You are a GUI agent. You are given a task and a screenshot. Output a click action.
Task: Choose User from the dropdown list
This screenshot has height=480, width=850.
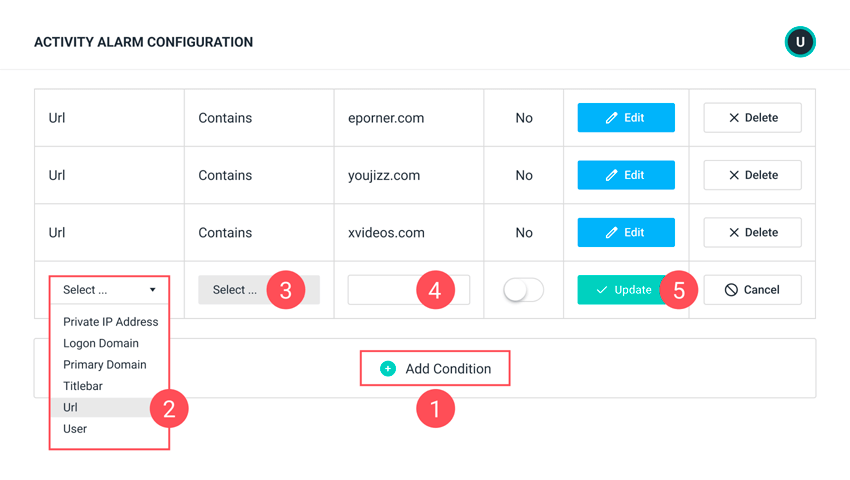coord(75,429)
